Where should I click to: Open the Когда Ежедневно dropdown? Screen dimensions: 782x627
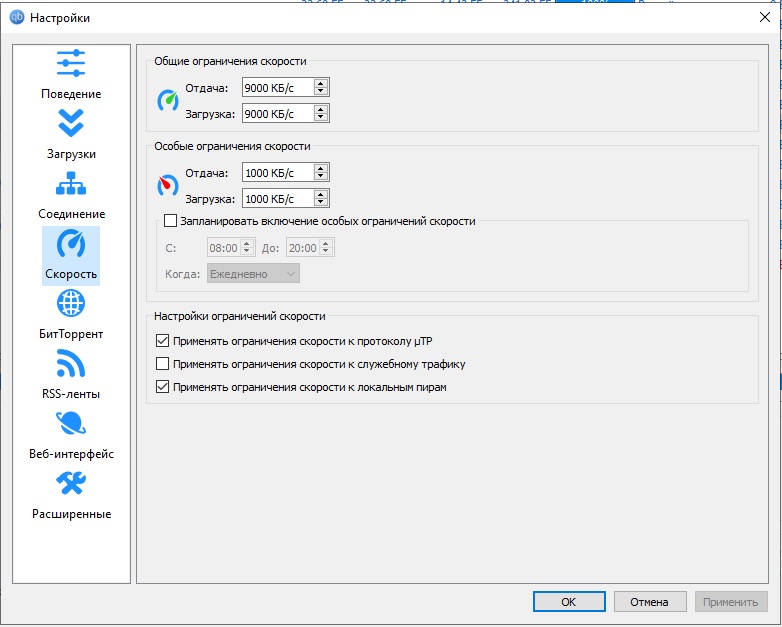(253, 274)
